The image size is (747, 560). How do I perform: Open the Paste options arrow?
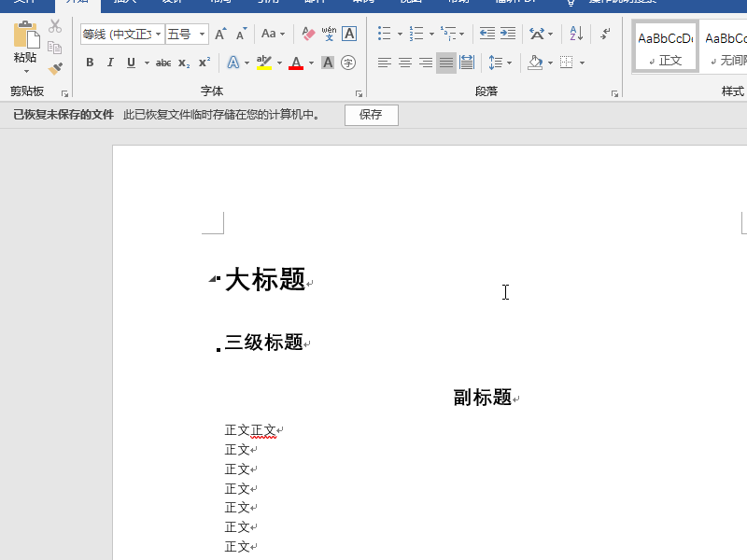coord(26,72)
